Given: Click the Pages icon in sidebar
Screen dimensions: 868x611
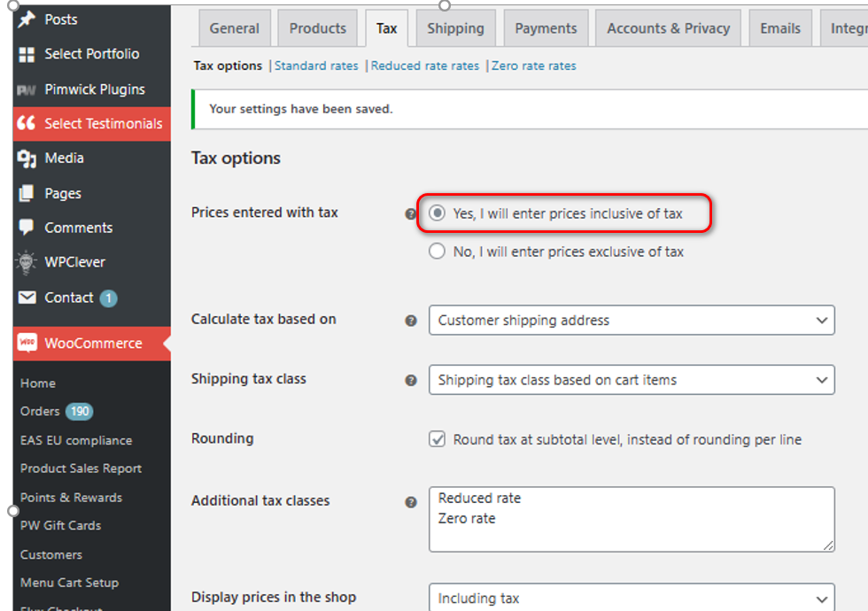Looking at the screenshot, I should click(27, 194).
